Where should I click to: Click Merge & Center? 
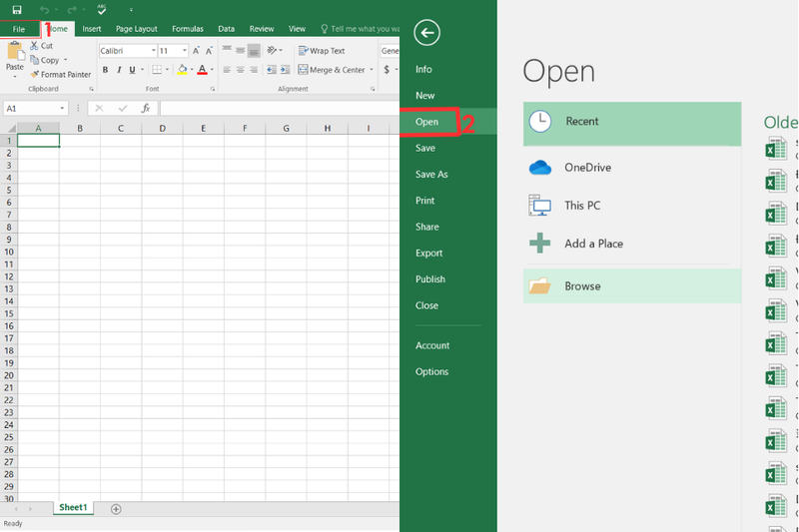[332, 70]
